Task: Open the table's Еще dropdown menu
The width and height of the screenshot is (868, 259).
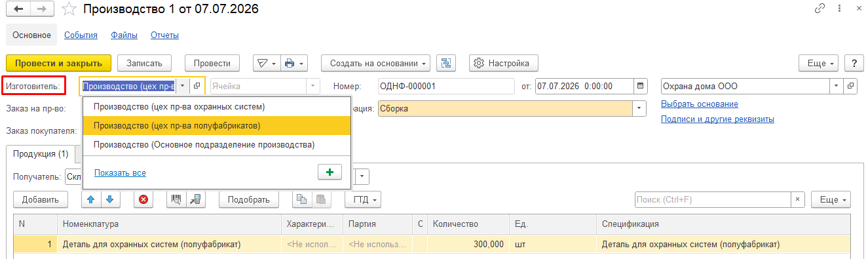Action: pyautogui.click(x=831, y=199)
